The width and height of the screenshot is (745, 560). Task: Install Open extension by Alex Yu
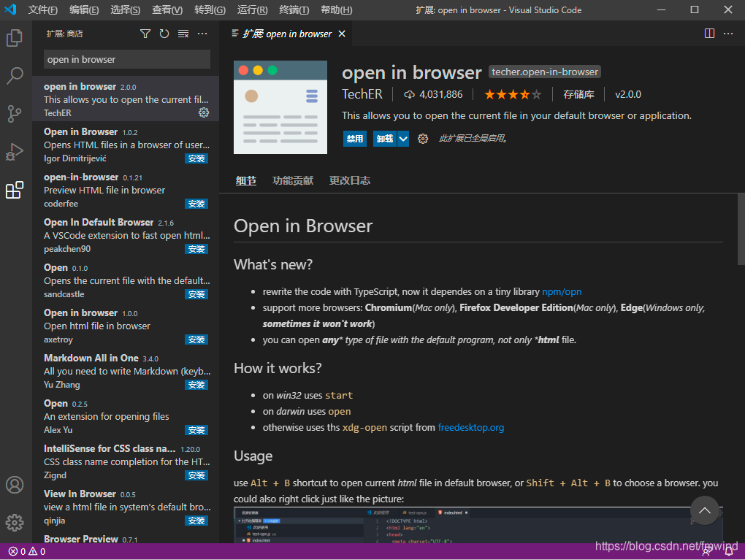(x=196, y=430)
